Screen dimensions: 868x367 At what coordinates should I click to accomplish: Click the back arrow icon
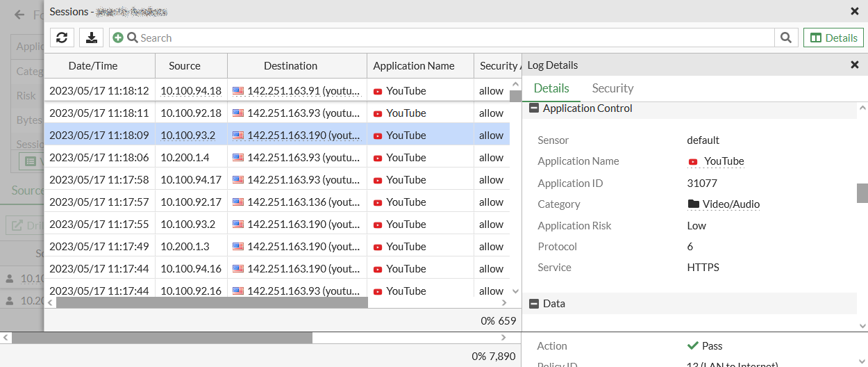(19, 15)
